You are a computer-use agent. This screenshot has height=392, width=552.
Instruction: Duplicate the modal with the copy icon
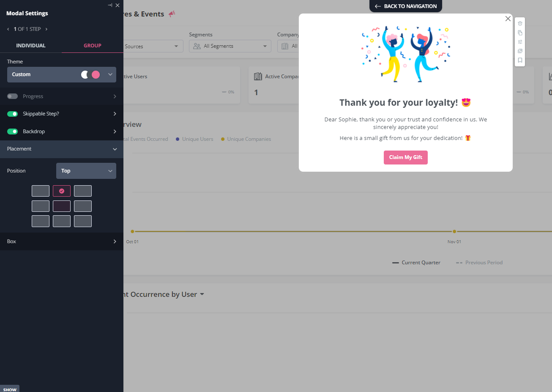[520, 33]
